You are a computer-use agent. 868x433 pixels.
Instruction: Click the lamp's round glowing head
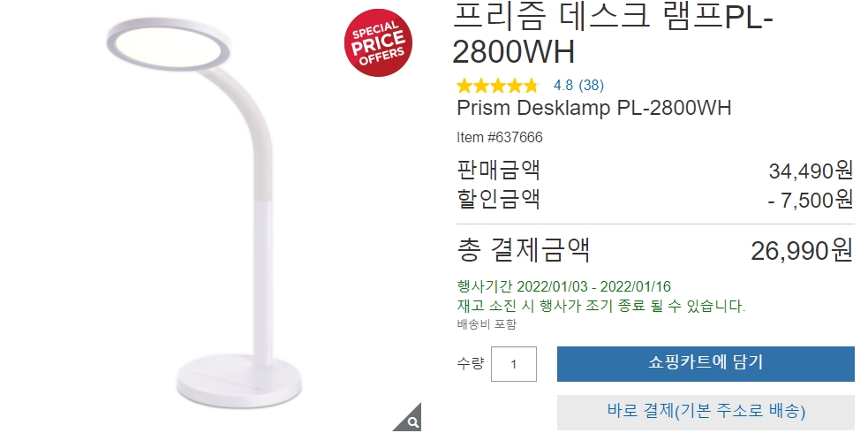169,44
